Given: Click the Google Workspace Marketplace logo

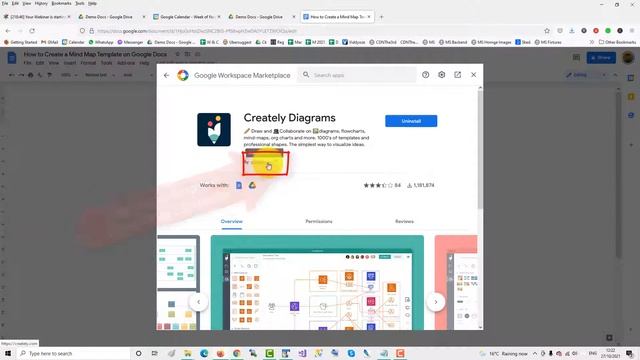Looking at the screenshot, I should tap(183, 75).
